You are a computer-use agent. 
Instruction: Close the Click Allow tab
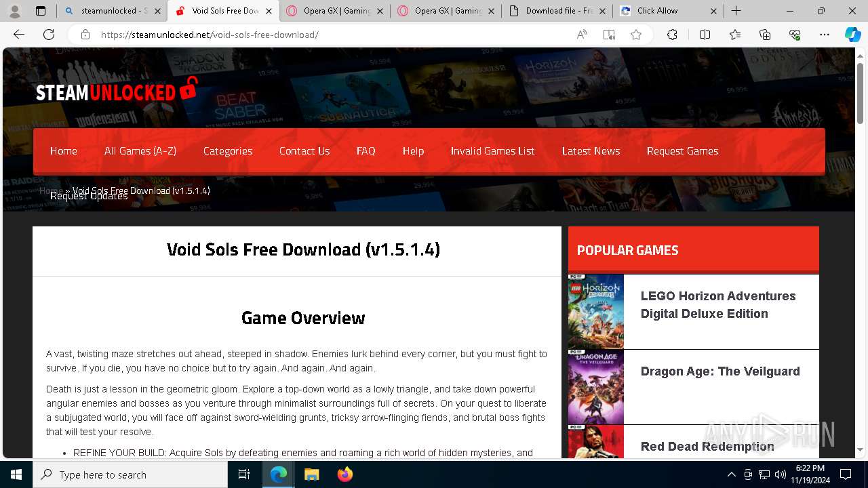713,11
